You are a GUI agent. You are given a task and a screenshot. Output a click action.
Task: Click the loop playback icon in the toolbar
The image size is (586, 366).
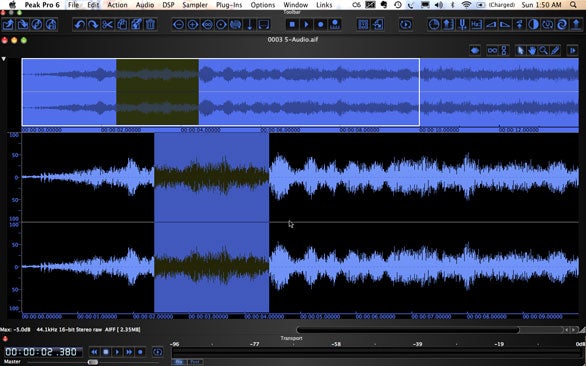point(405,25)
